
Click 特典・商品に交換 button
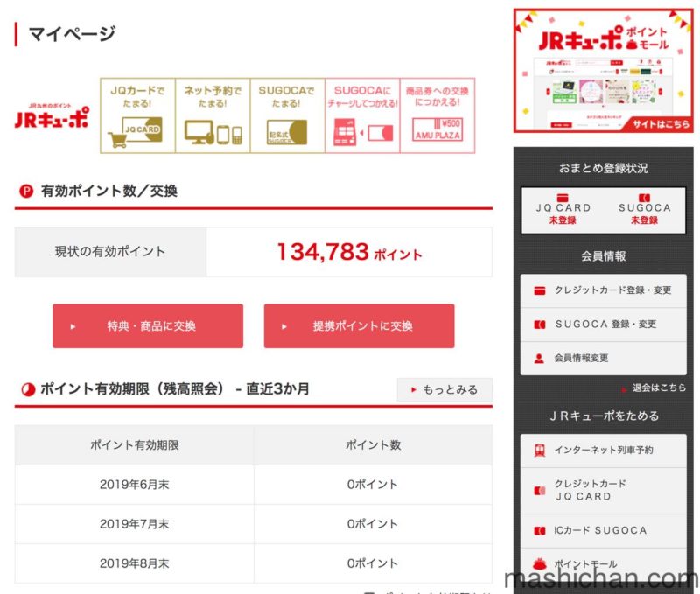(x=148, y=326)
